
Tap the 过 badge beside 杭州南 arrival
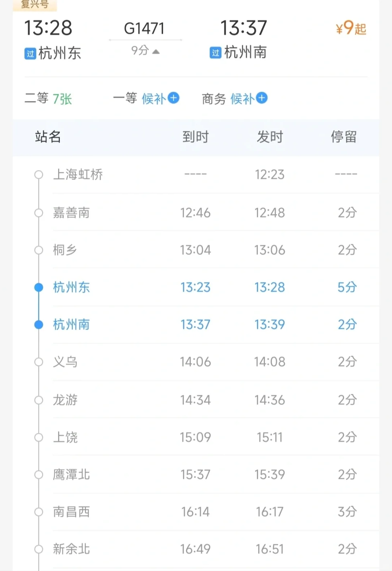pyautogui.click(x=216, y=53)
